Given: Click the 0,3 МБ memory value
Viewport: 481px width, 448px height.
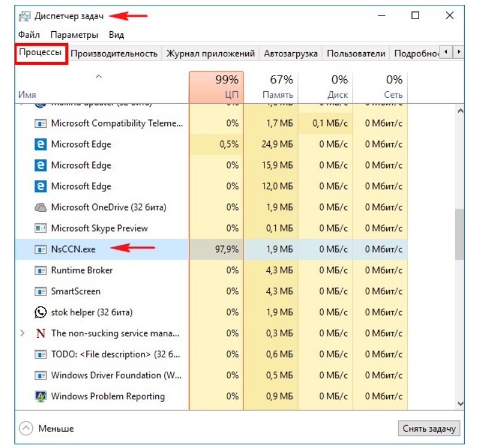Looking at the screenshot, I should coord(279,333).
